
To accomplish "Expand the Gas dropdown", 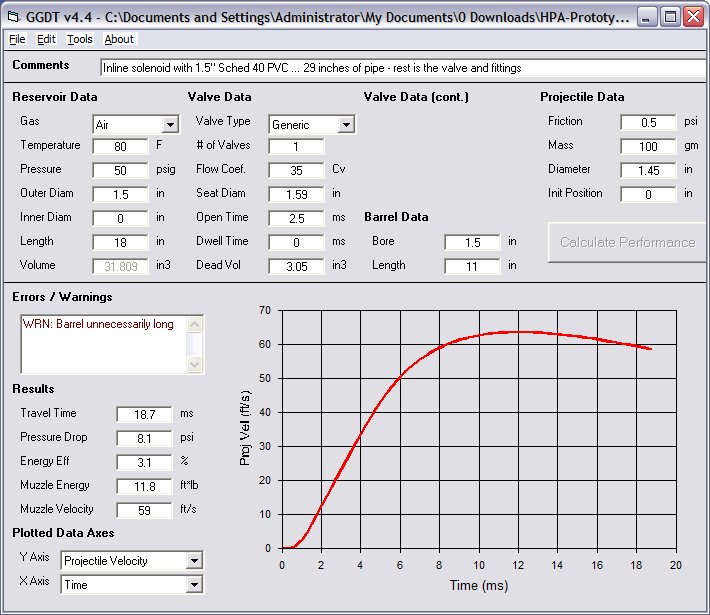I will click(170, 125).
